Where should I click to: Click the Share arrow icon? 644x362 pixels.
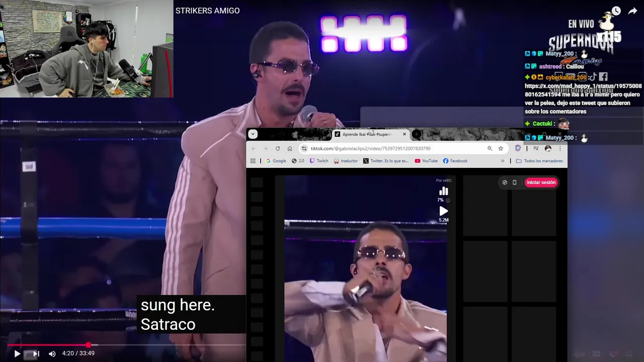pyautogui.click(x=633, y=11)
